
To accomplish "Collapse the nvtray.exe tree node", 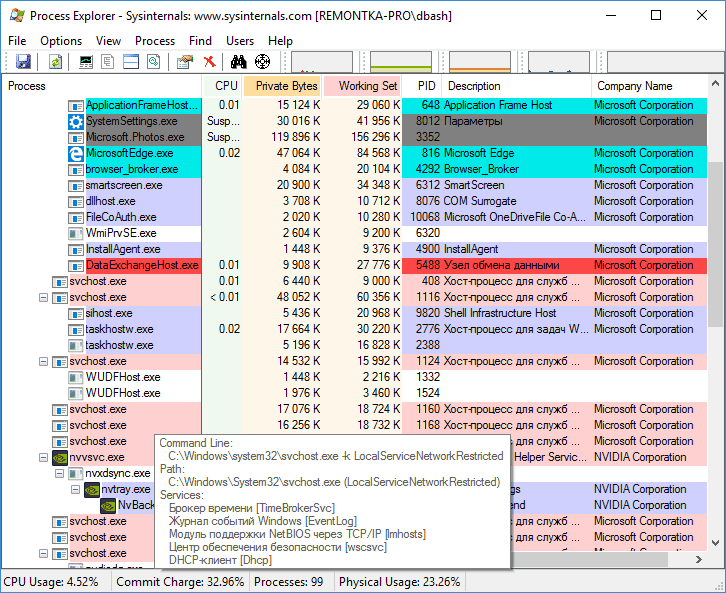I will point(75,489).
